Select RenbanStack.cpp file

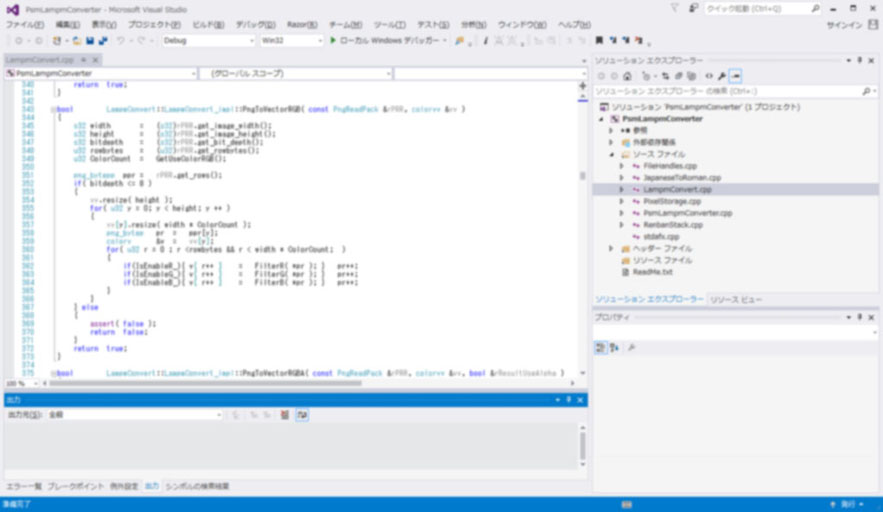point(673,225)
